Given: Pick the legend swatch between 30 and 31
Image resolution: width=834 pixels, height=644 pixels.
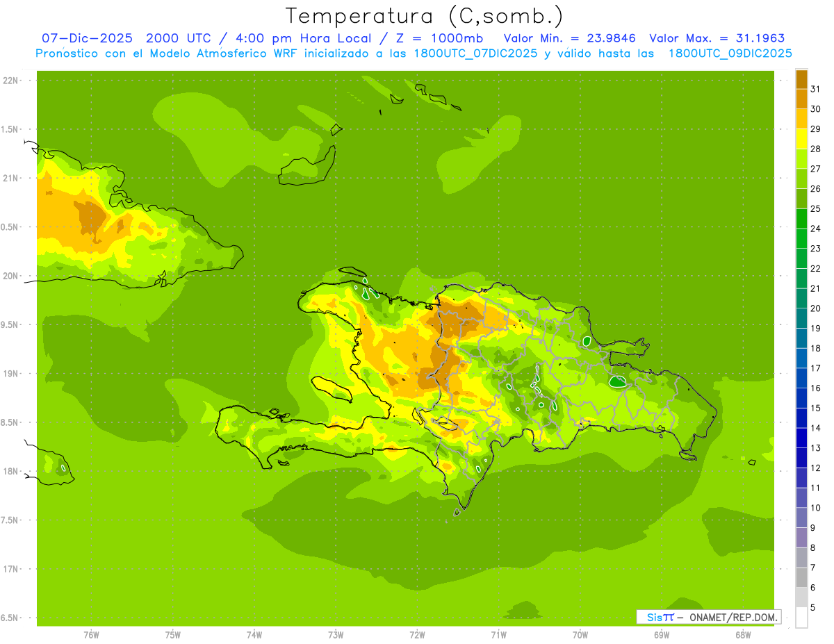Looking at the screenshot, I should click(801, 99).
